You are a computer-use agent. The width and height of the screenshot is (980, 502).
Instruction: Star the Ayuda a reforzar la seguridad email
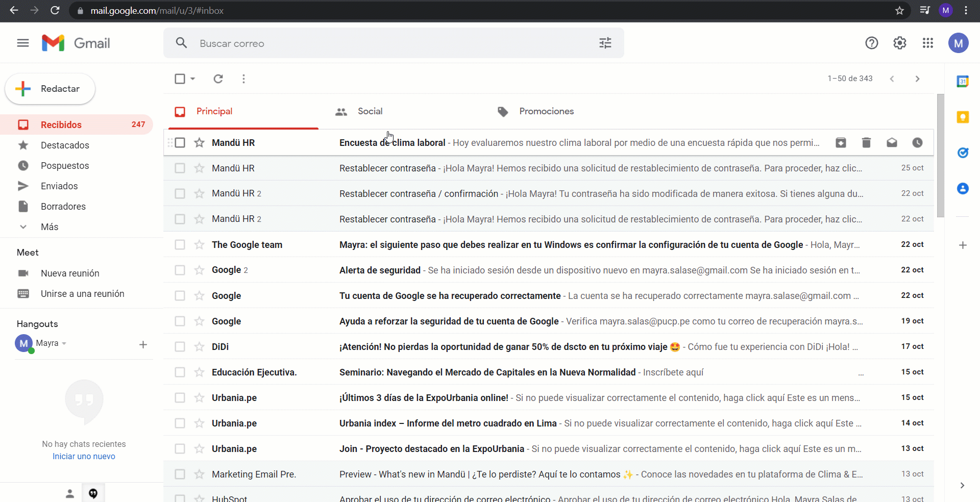199,321
